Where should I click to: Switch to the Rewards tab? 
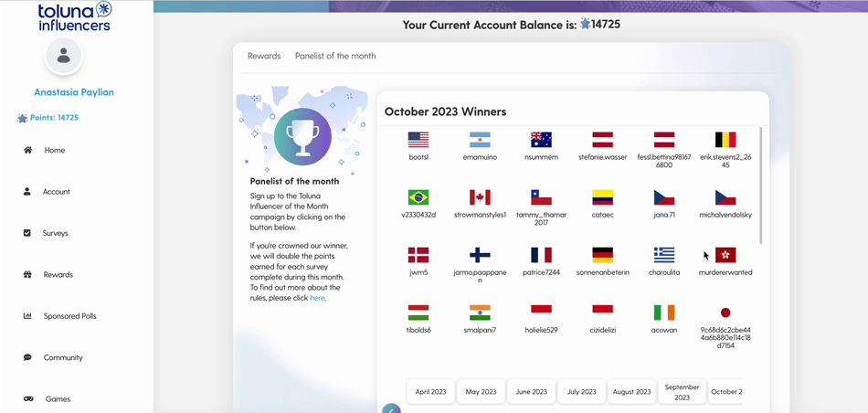point(264,56)
